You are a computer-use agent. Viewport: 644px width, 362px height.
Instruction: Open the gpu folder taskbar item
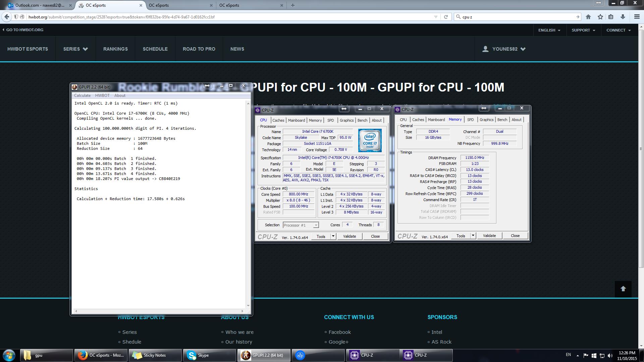pos(47,355)
